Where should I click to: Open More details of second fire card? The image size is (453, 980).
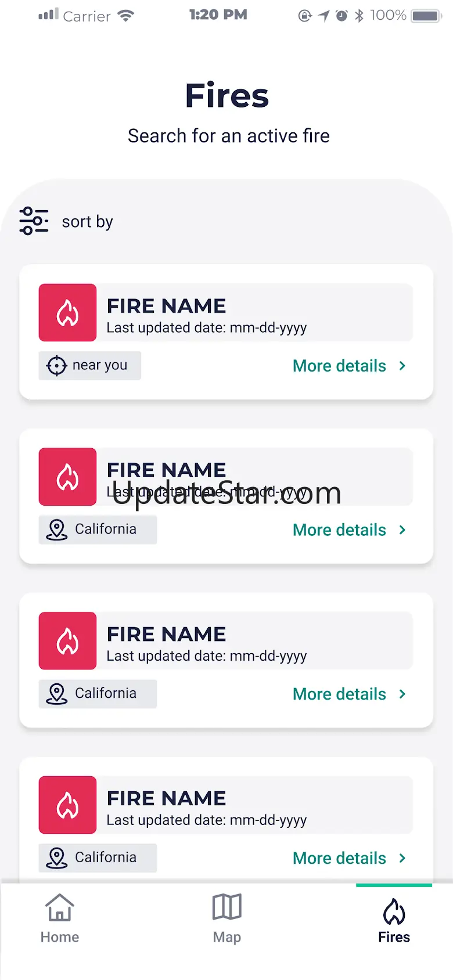click(339, 530)
